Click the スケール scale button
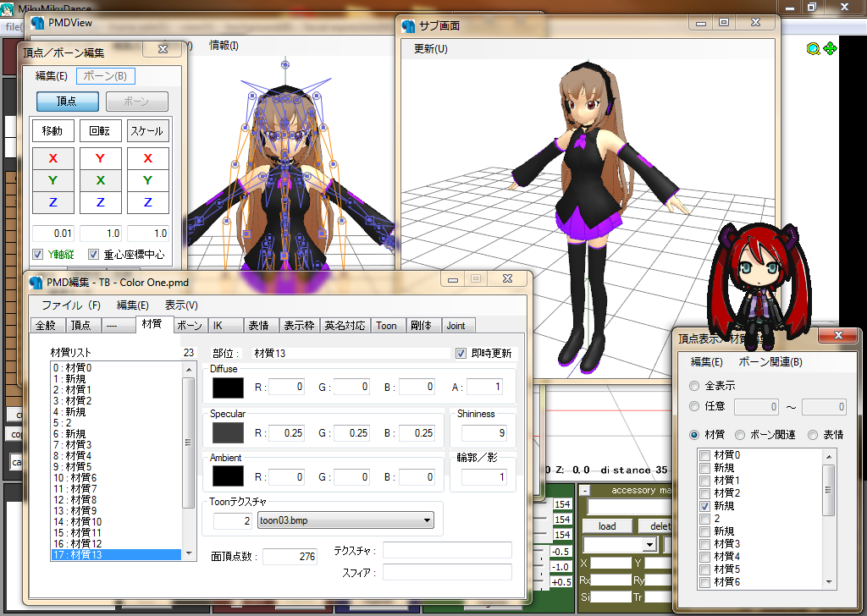Image resolution: width=867 pixels, height=616 pixels. click(x=148, y=131)
